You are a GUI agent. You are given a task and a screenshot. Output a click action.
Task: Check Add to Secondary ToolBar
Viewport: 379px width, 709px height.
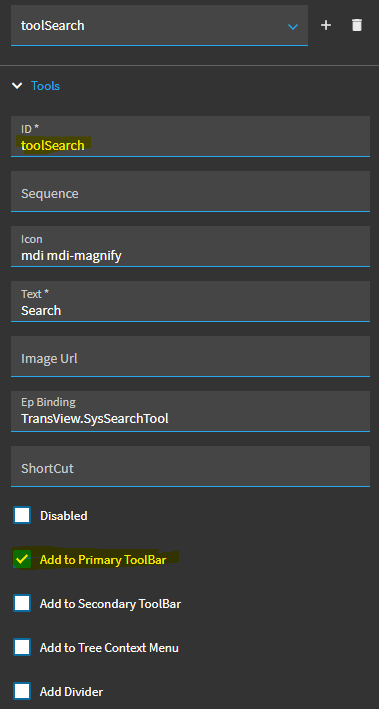click(22, 603)
